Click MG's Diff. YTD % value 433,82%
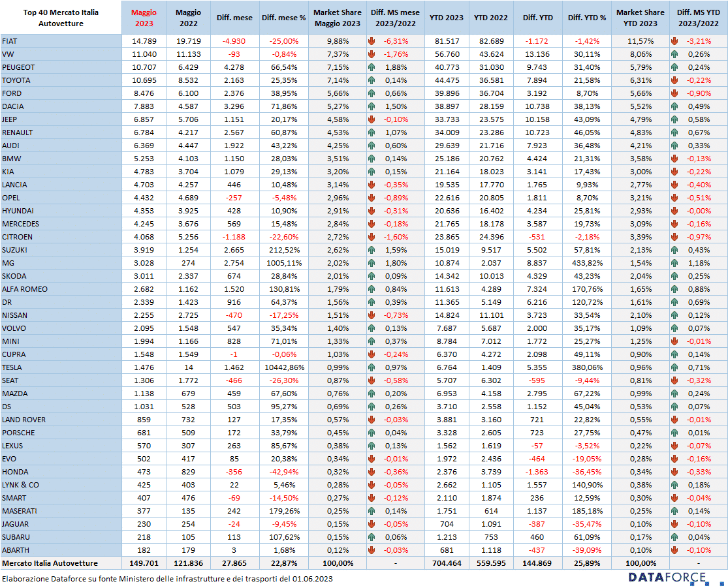The height and width of the screenshot is (588, 728). pos(587,263)
